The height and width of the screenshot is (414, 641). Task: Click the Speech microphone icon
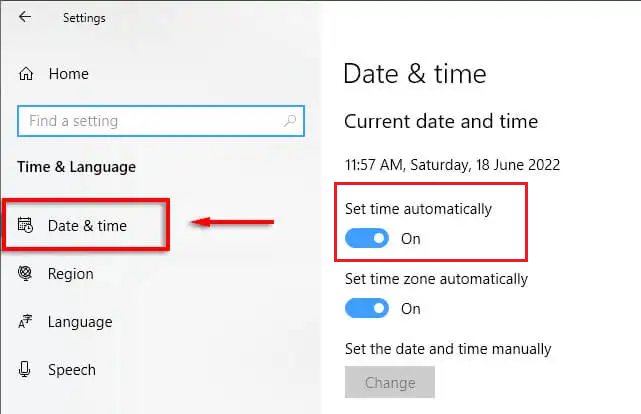[25, 369]
